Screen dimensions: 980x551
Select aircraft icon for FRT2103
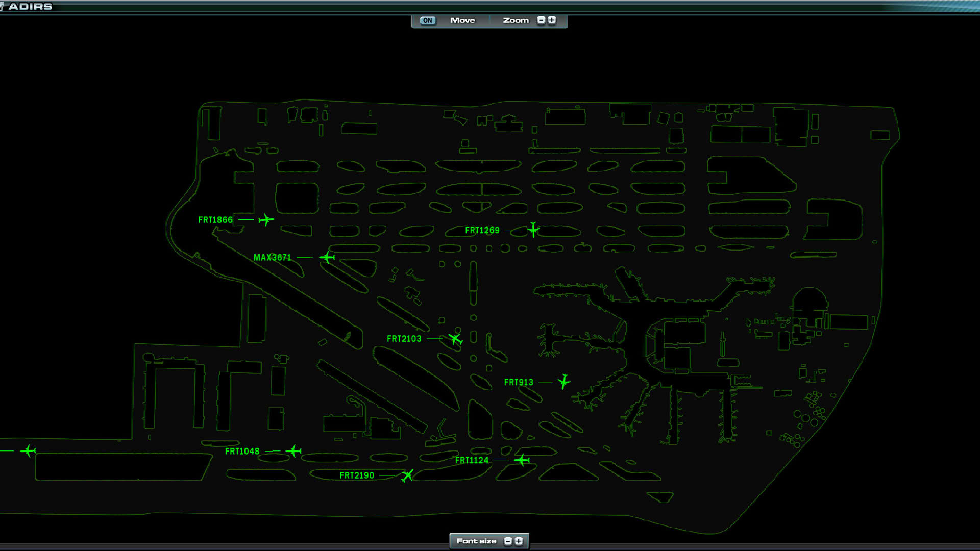pos(455,339)
